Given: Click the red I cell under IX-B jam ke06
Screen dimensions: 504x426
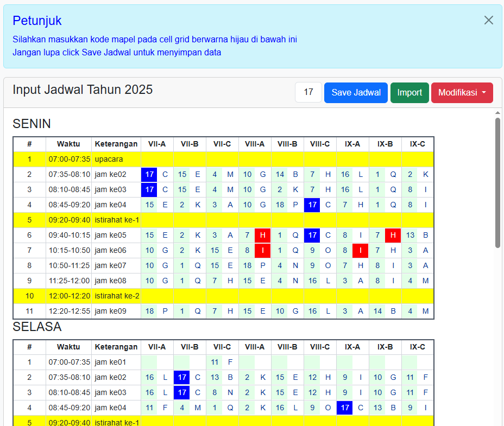Looking at the screenshot, I should pyautogui.click(x=361, y=250).
